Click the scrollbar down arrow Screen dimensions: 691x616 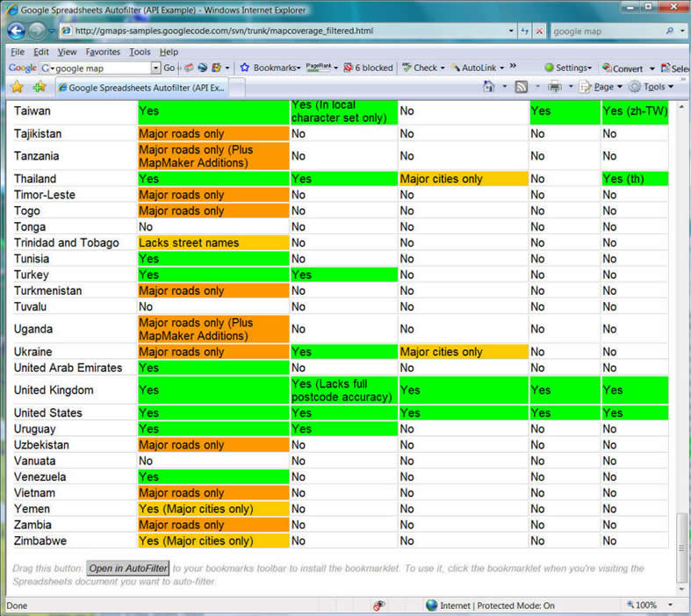(x=681, y=589)
